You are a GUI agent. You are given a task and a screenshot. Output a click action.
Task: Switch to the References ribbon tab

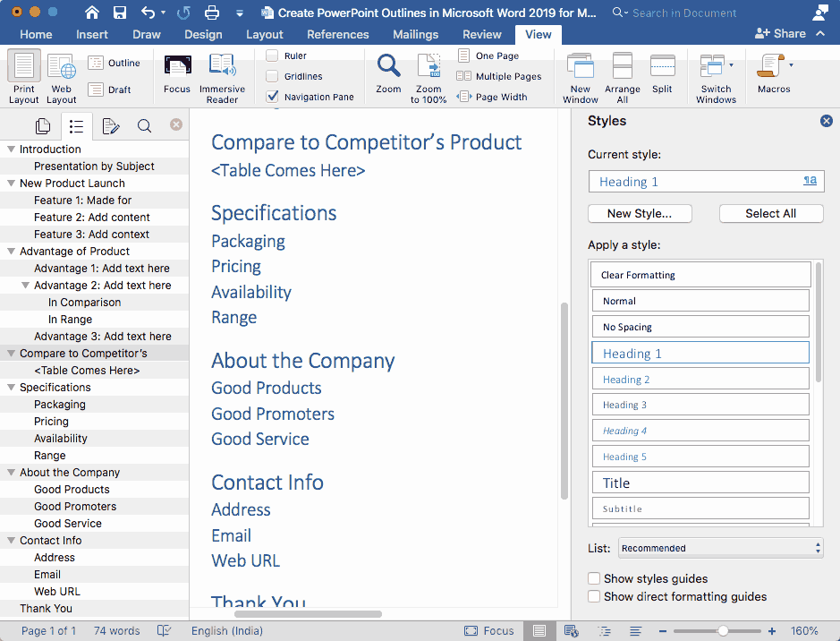point(337,34)
